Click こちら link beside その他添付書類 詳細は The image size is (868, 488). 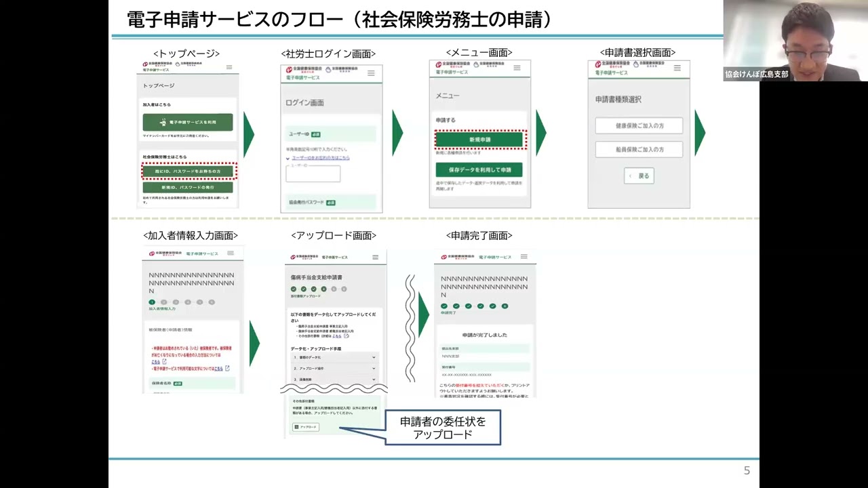[337, 335]
